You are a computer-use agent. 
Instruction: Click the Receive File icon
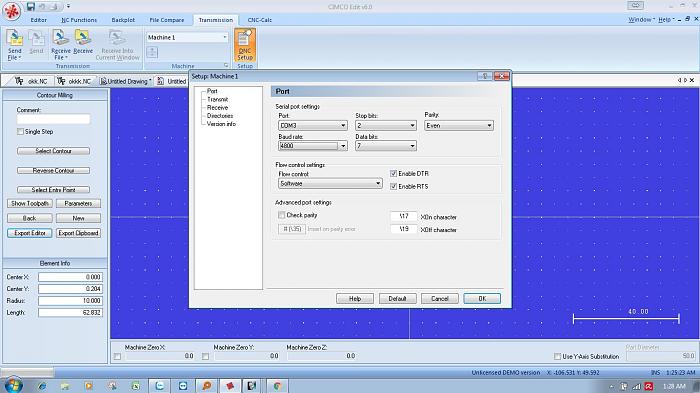tap(60, 38)
